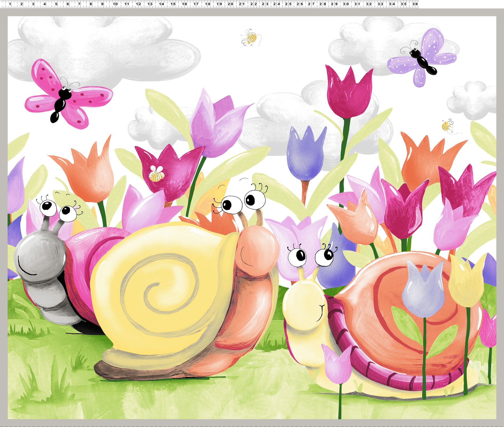Click the number 36 on the ruler

pos(415,4)
